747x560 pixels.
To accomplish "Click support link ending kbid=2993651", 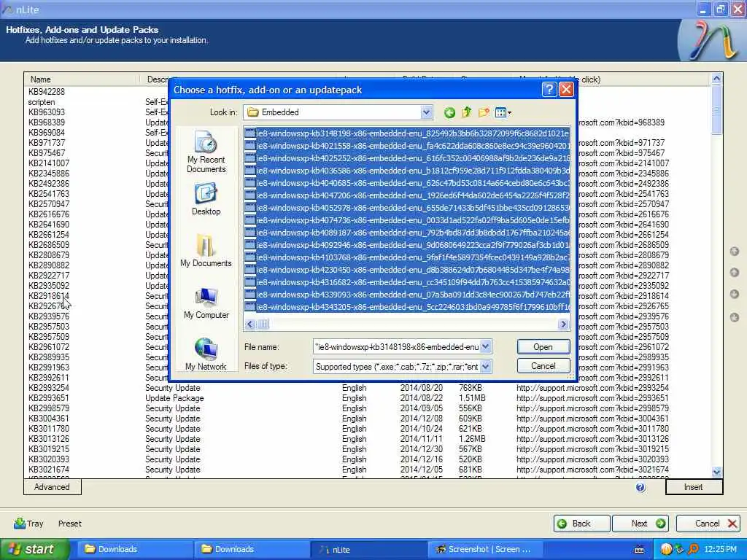I will [x=592, y=398].
